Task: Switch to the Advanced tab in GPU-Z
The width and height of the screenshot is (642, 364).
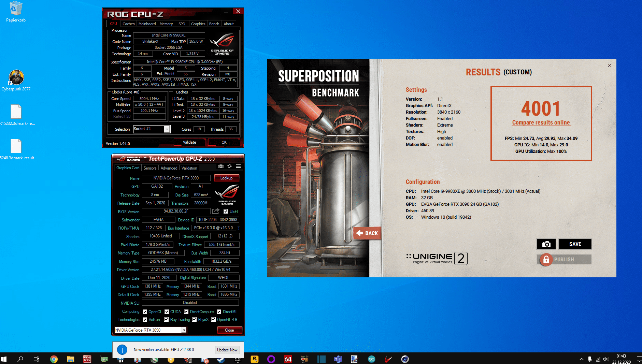Action: 169,168
